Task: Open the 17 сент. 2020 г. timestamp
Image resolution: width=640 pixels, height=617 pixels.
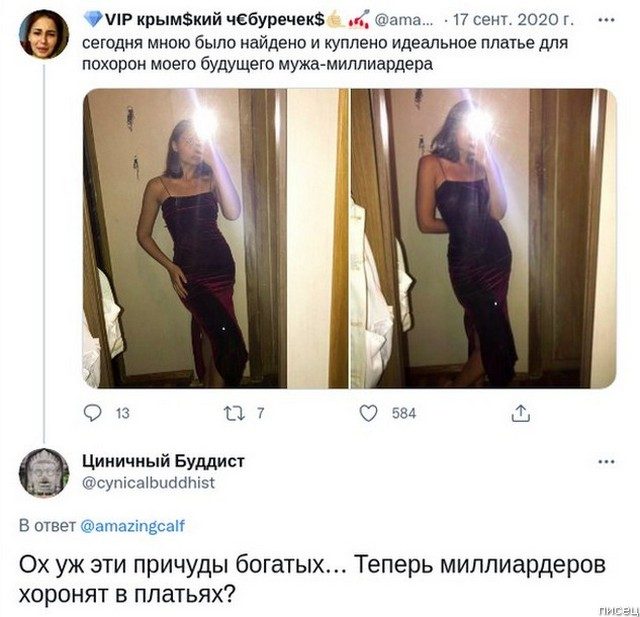Action: (x=513, y=19)
